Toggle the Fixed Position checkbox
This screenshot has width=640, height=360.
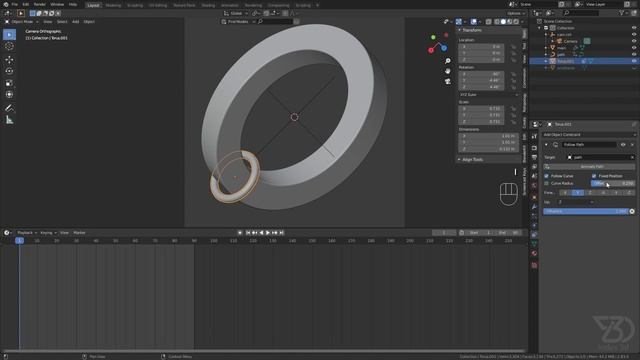click(594, 176)
